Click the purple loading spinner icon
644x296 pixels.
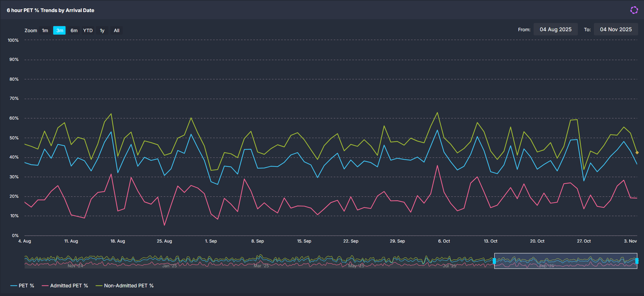pos(634,10)
